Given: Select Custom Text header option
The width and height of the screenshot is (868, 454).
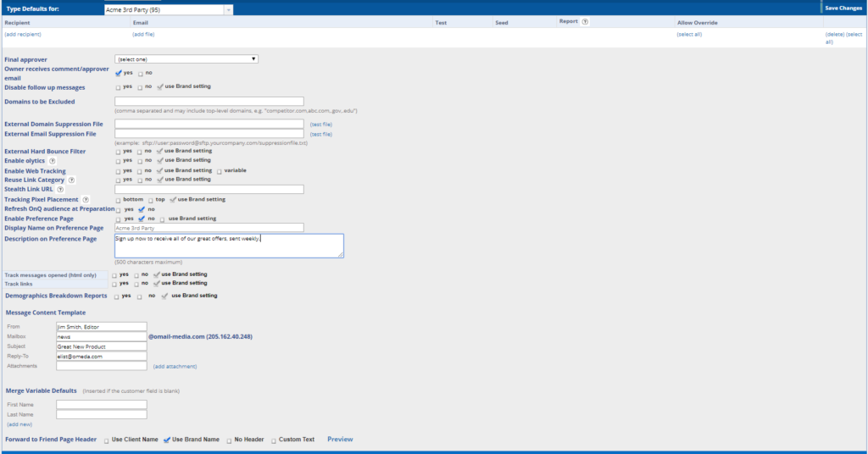Looking at the screenshot, I should click(274, 440).
